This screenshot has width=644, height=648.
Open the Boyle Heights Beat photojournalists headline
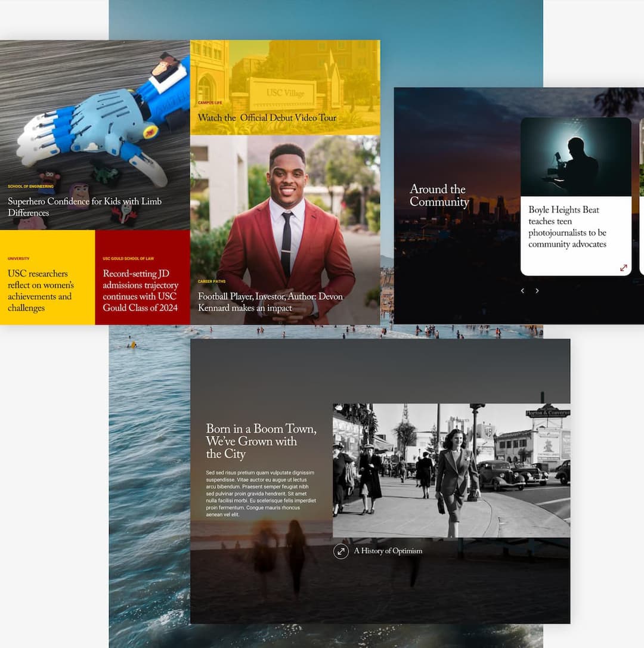click(567, 227)
